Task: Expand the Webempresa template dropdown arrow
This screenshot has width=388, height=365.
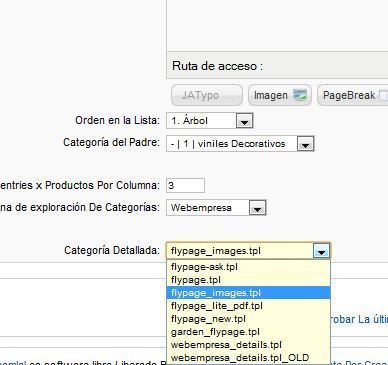Action: (257, 208)
